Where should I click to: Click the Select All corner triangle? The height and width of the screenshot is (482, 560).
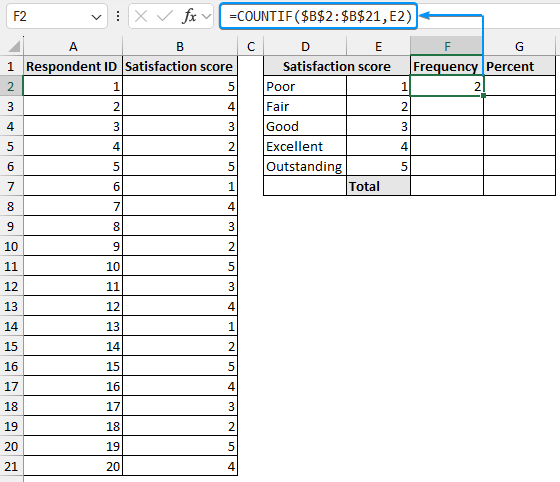[14, 46]
